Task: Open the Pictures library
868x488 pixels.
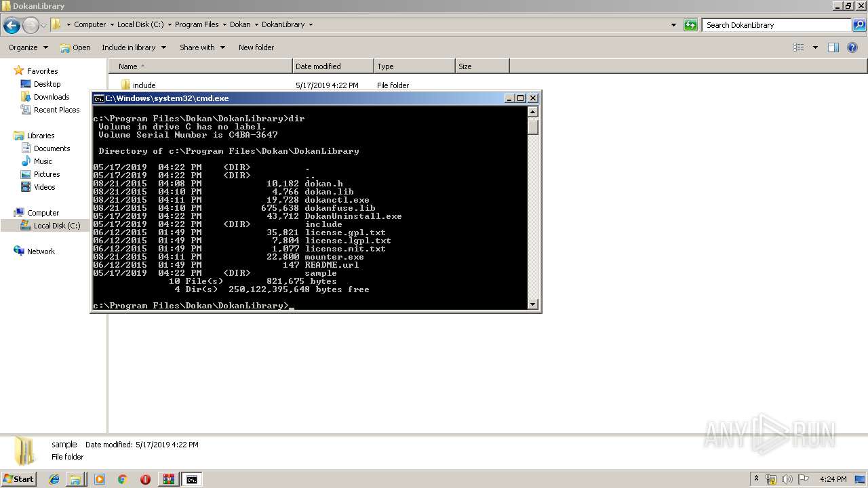Action: 47,174
